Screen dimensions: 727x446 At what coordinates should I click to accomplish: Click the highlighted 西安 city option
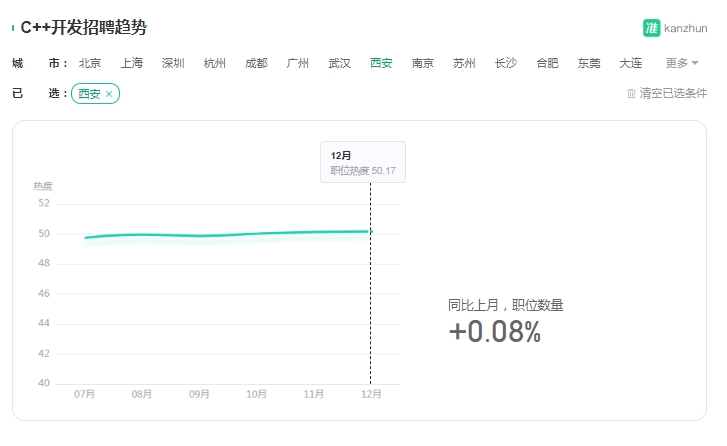tap(381, 63)
